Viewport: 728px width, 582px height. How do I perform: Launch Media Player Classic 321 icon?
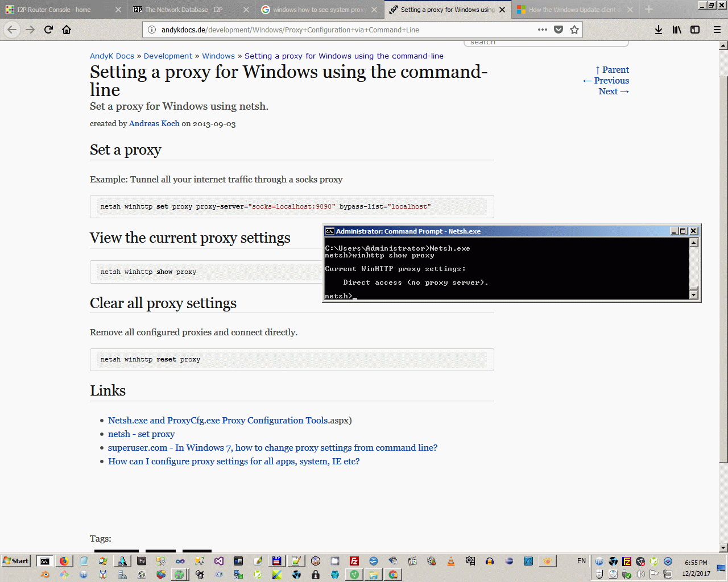click(412, 561)
